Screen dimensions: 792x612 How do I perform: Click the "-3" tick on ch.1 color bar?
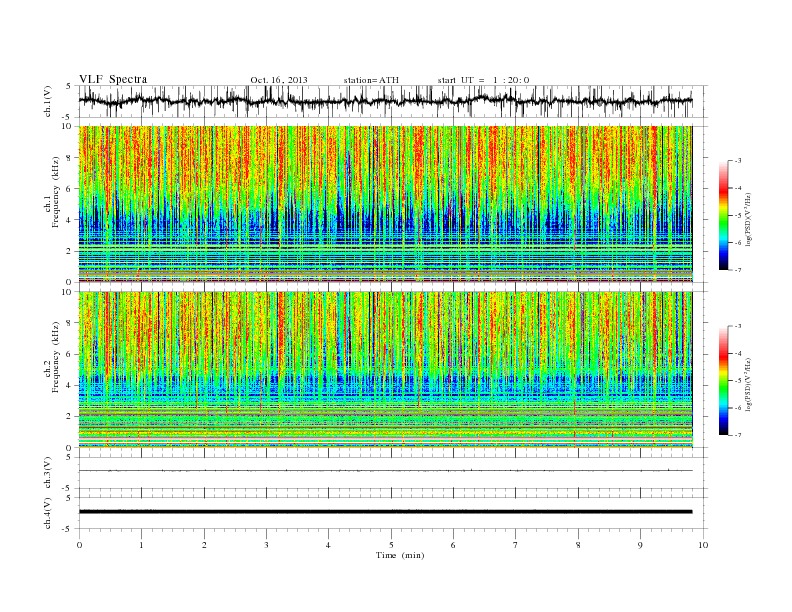[x=737, y=161]
